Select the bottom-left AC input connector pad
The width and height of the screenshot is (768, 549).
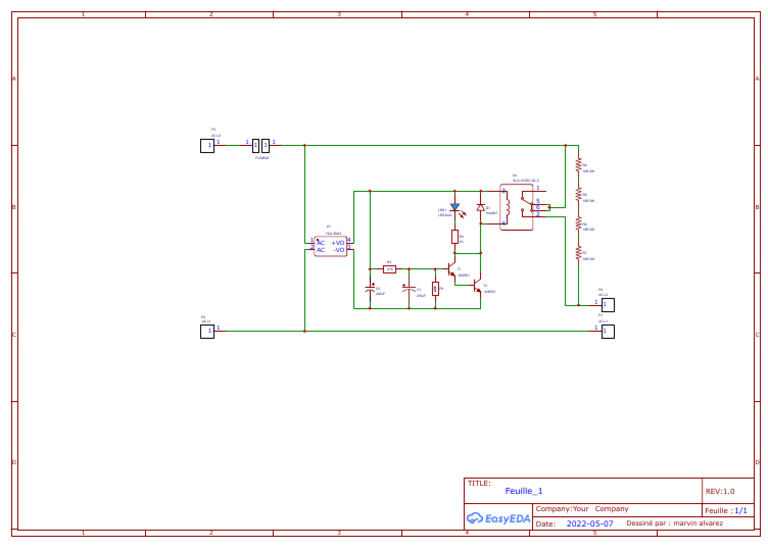pos(207,332)
